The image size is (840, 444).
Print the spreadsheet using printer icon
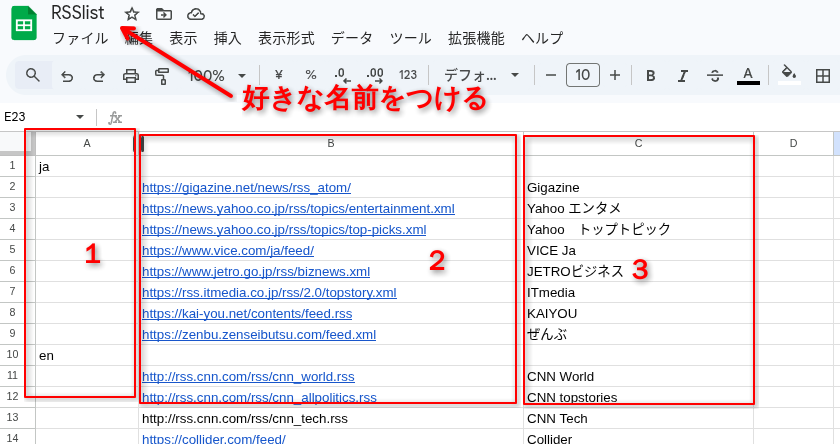pos(131,75)
